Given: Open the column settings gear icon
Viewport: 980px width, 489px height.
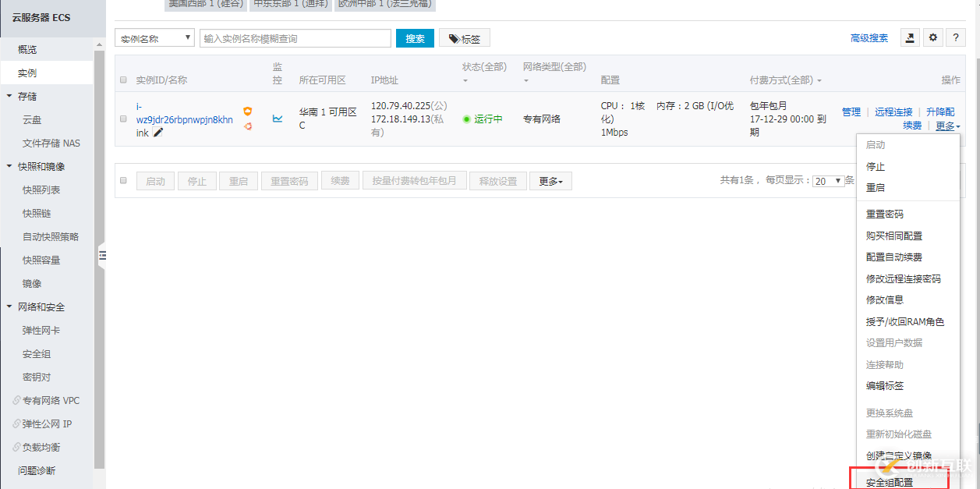Looking at the screenshot, I should pyautogui.click(x=932, y=37).
